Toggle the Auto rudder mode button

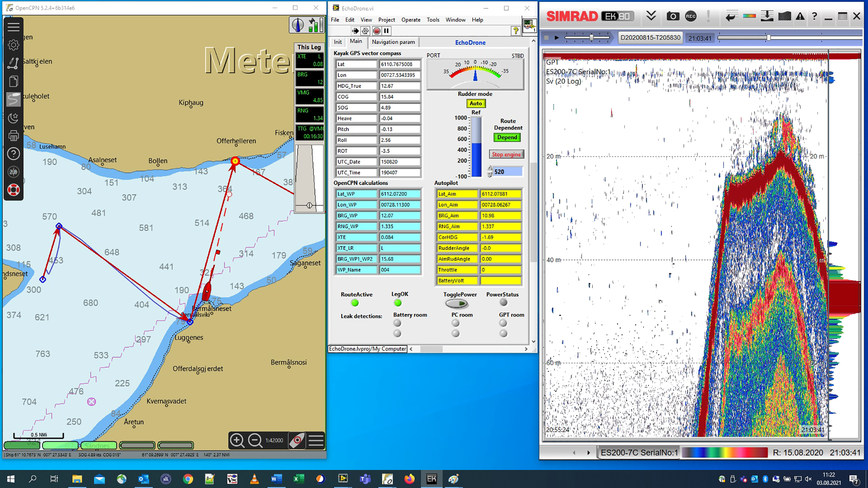(x=476, y=104)
